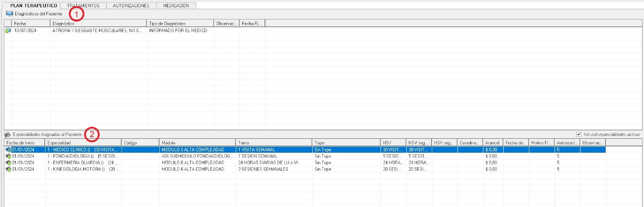Click the MEDICO CLINICO row icon
Viewport: 644px width, 207px height.
pyautogui.click(x=8, y=150)
